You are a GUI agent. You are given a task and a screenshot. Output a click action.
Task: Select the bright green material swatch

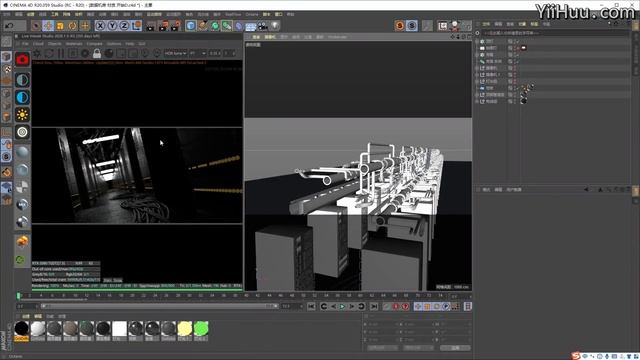point(201,331)
